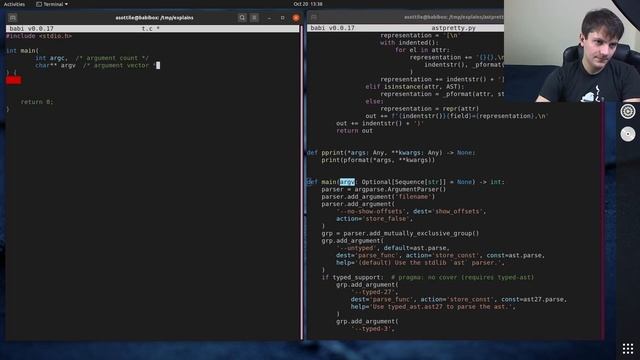Click 'const=ast27.parse' text in typed-27 block
The height and width of the screenshot is (360, 640).
click(534, 300)
